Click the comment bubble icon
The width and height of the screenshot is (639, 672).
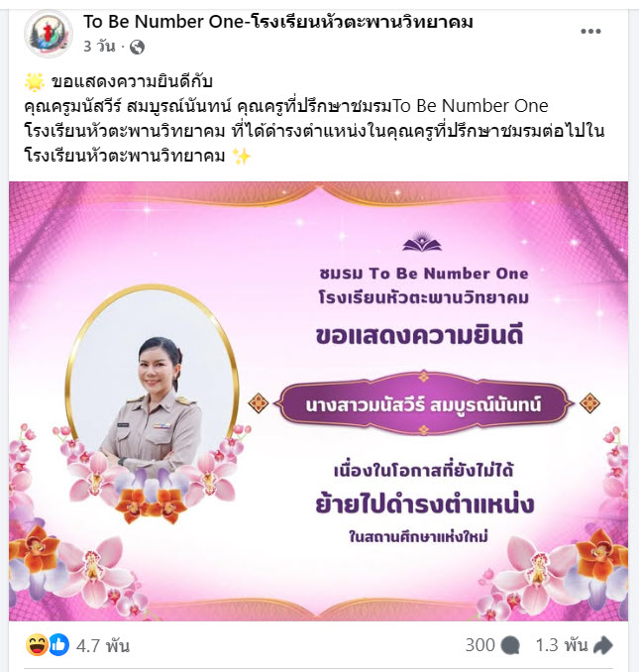pyautogui.click(x=510, y=645)
